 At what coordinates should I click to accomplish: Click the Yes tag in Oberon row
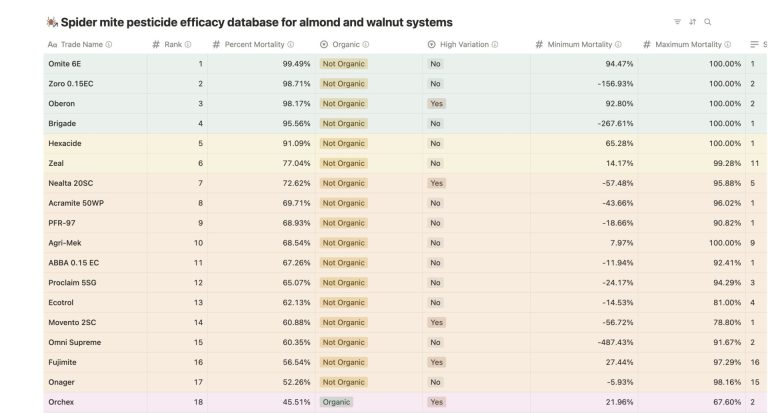point(436,104)
